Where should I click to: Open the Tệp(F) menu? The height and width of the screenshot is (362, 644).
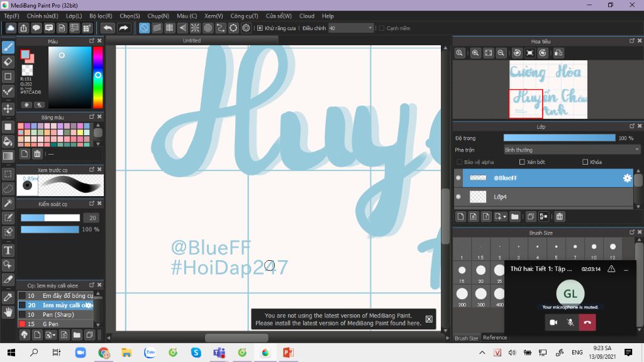pos(11,16)
